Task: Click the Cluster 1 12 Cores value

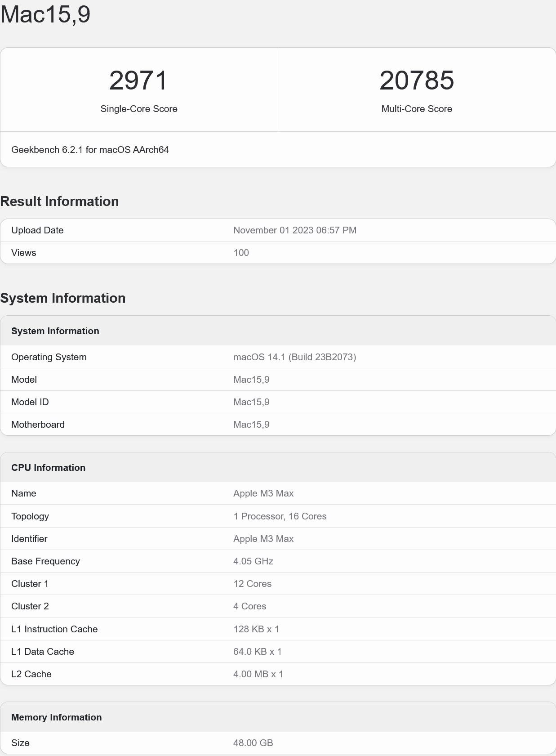Action: (252, 584)
